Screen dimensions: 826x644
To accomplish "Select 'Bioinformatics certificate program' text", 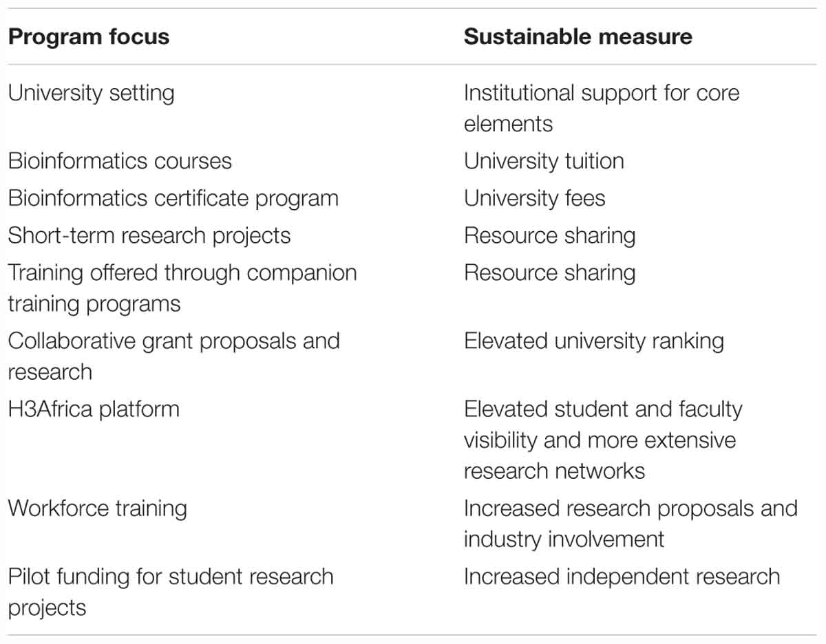I will (173, 198).
